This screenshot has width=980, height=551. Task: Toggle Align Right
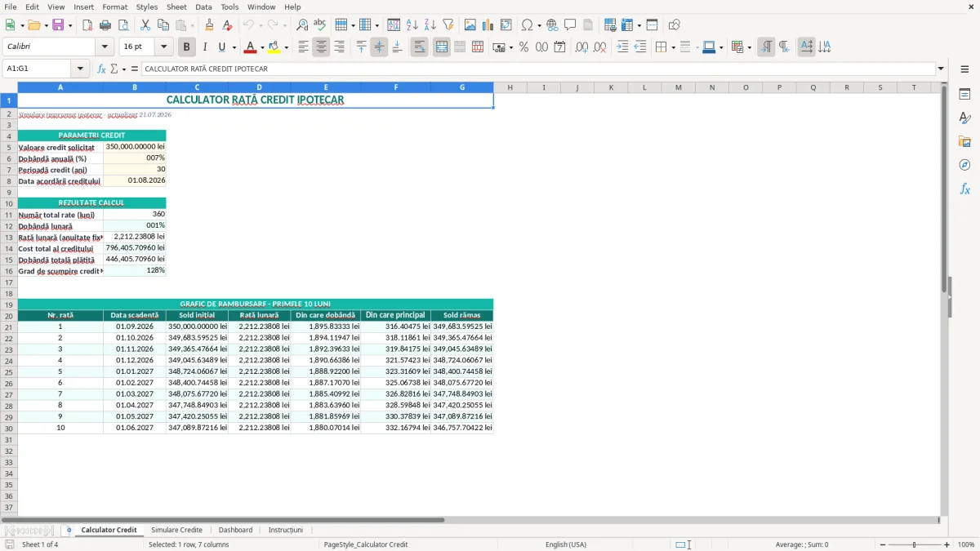pos(339,47)
